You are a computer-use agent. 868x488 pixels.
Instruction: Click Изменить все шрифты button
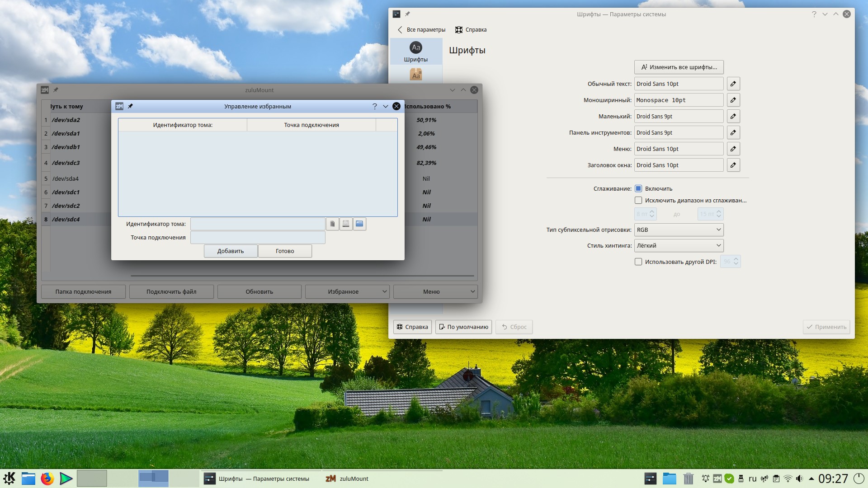679,67
